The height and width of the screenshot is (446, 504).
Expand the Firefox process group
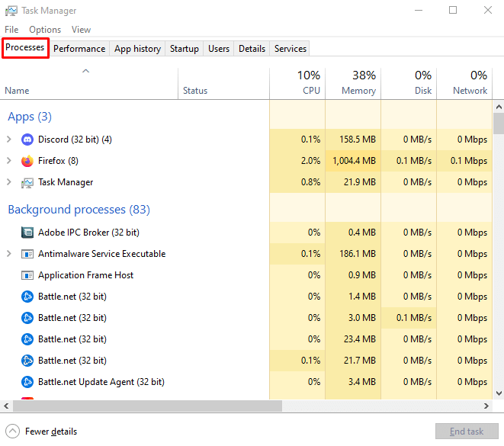coord(9,161)
